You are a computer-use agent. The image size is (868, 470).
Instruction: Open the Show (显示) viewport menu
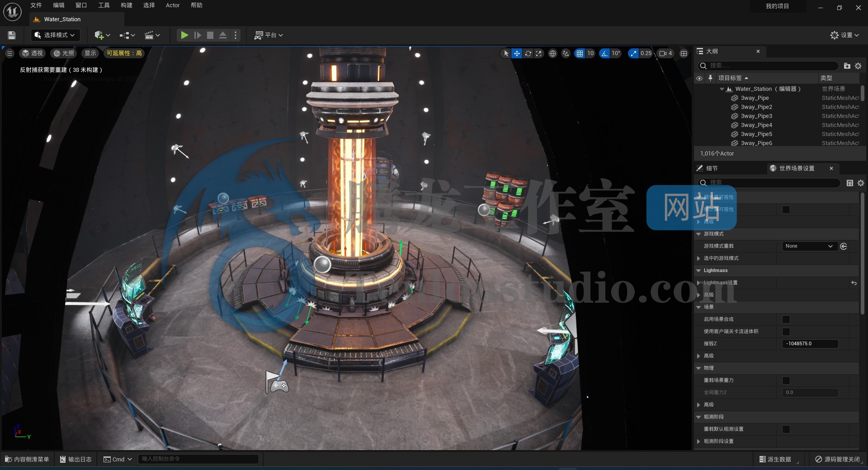(90, 53)
